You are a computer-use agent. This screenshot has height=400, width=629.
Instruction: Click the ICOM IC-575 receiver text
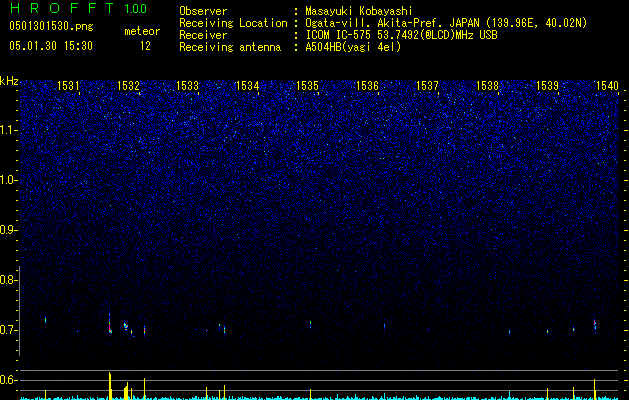[x=401, y=35]
